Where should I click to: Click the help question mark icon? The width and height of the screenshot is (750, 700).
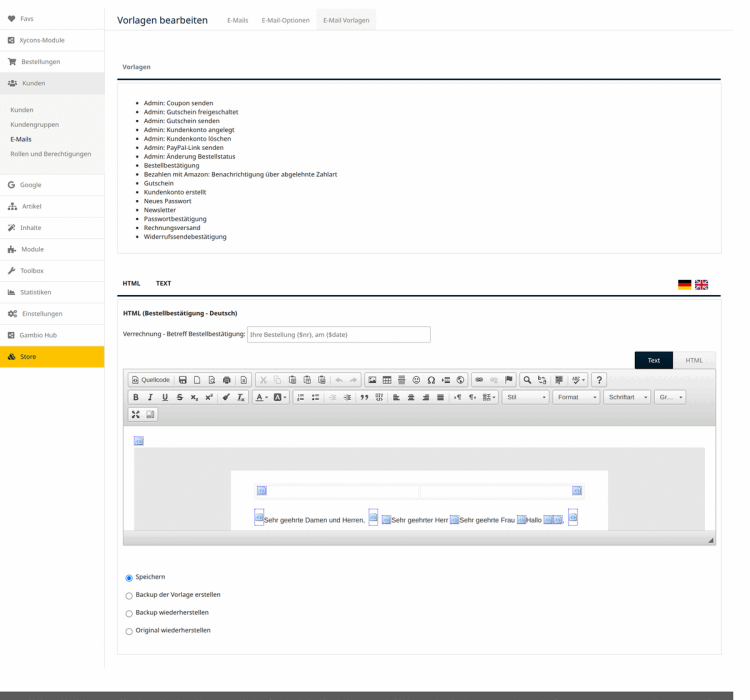599,380
